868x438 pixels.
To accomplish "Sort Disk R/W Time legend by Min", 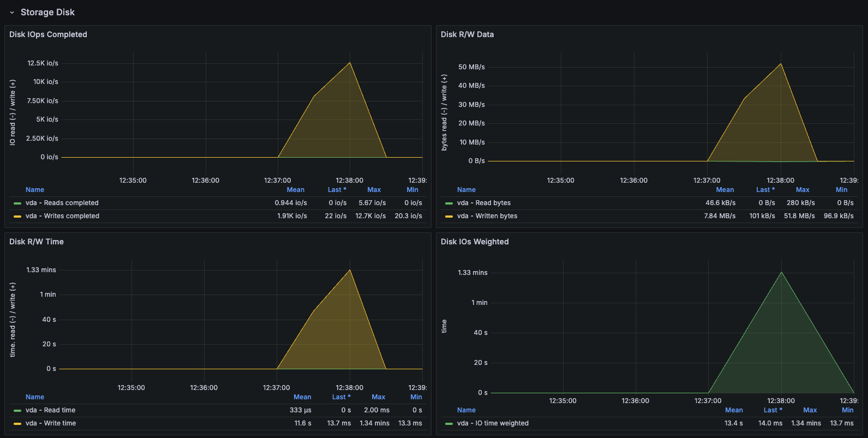I will point(416,397).
